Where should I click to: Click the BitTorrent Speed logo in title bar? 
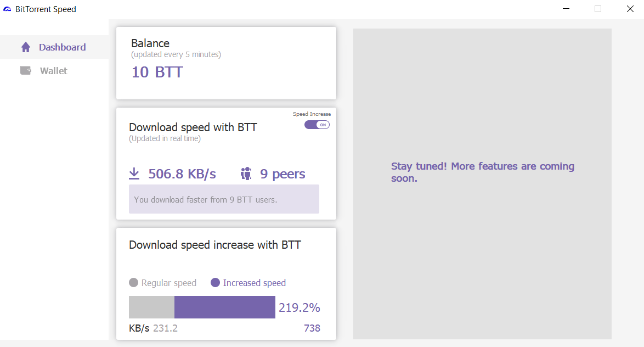coord(7,9)
